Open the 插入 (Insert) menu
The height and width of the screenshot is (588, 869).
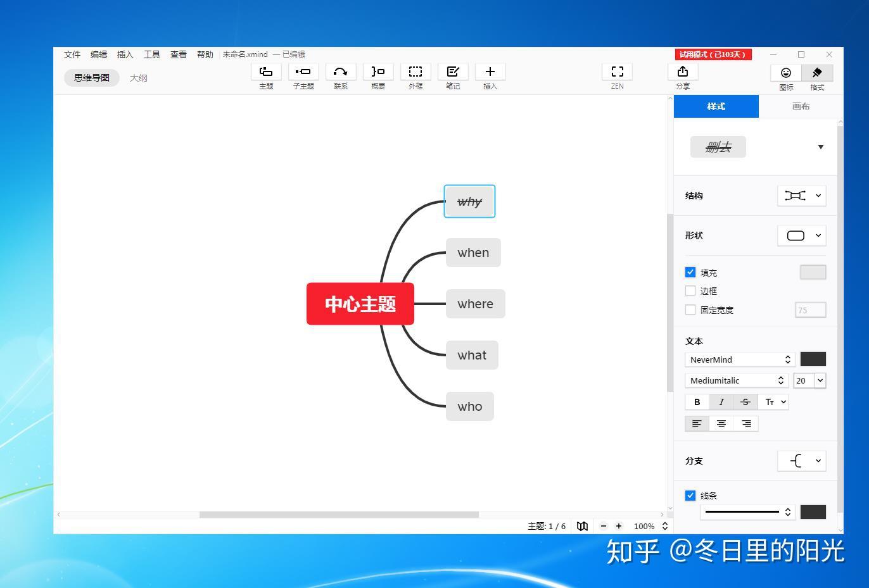pyautogui.click(x=125, y=54)
